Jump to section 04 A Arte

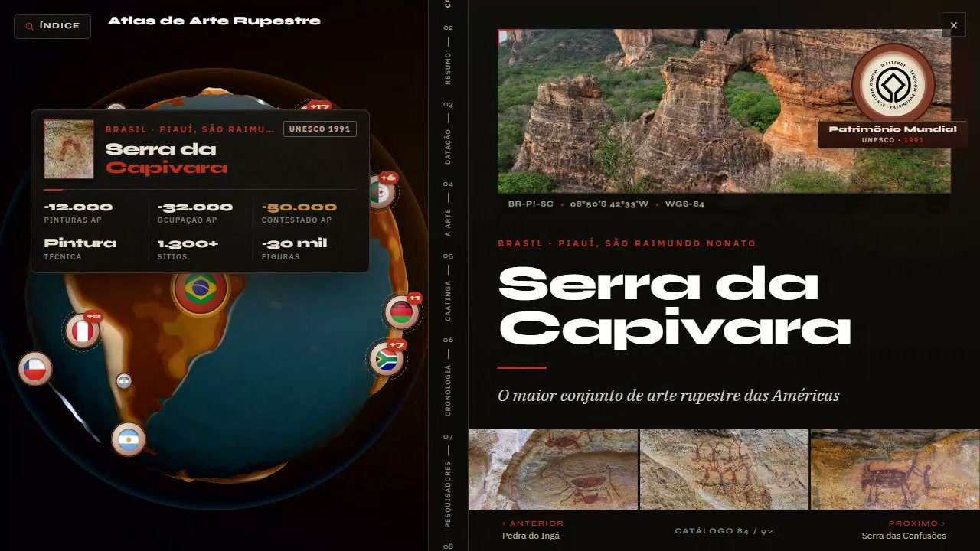pos(448,210)
